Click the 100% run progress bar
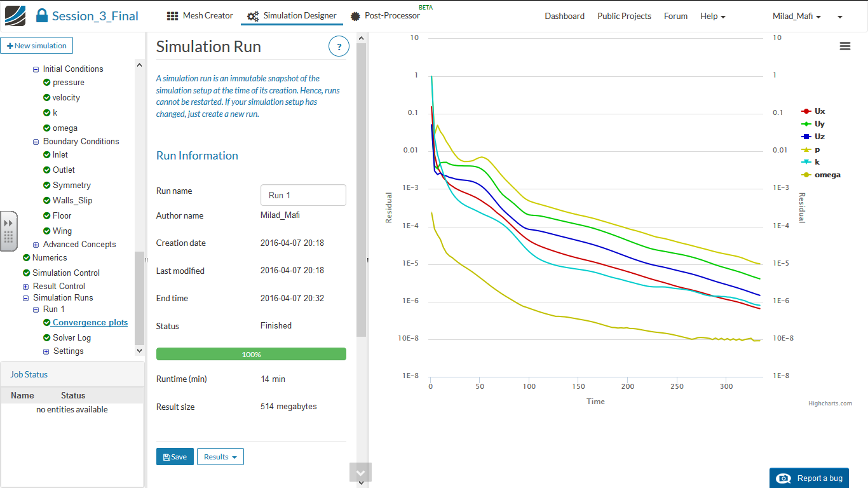 coord(251,354)
